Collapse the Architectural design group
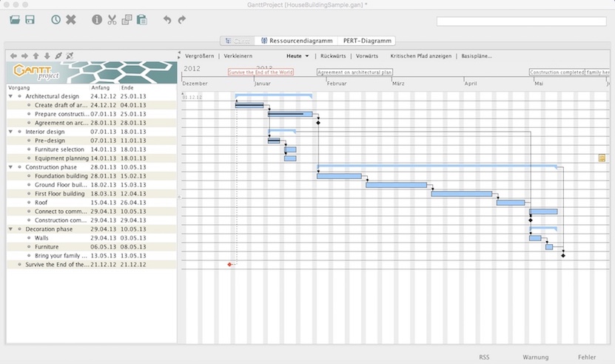The height and width of the screenshot is (364, 615). point(10,96)
